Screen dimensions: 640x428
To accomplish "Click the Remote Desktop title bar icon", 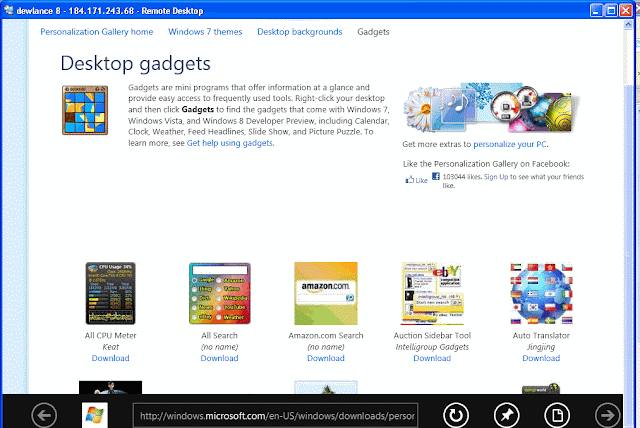I will 8,10.
